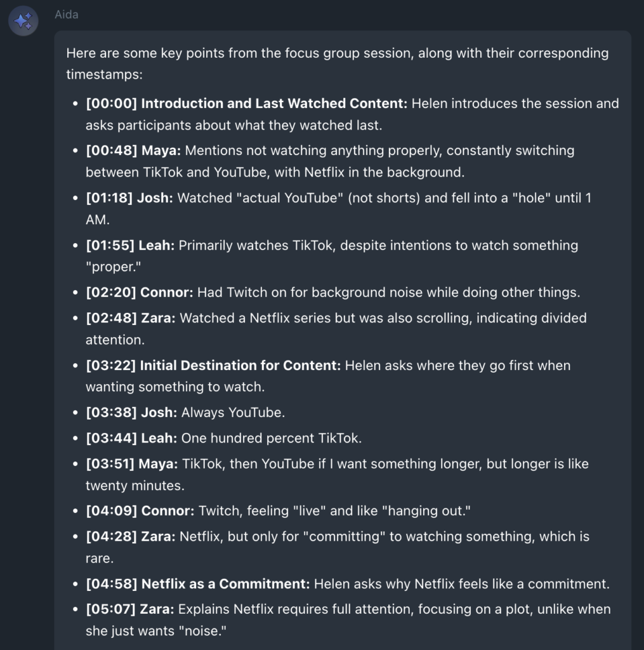Image resolution: width=644 pixels, height=650 pixels.
Task: Click Zara's [05:07] timestamp
Action: click(x=111, y=609)
